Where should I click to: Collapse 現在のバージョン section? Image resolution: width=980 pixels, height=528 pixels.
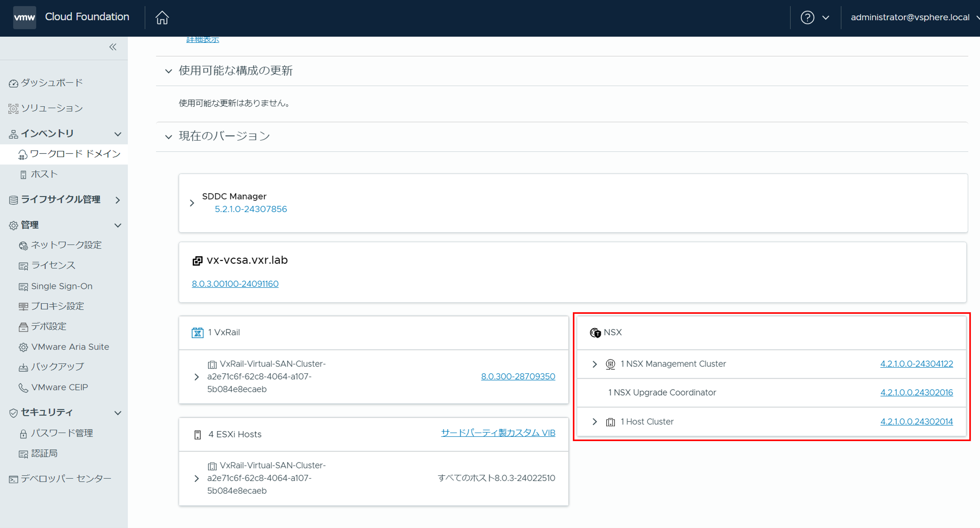[168, 137]
